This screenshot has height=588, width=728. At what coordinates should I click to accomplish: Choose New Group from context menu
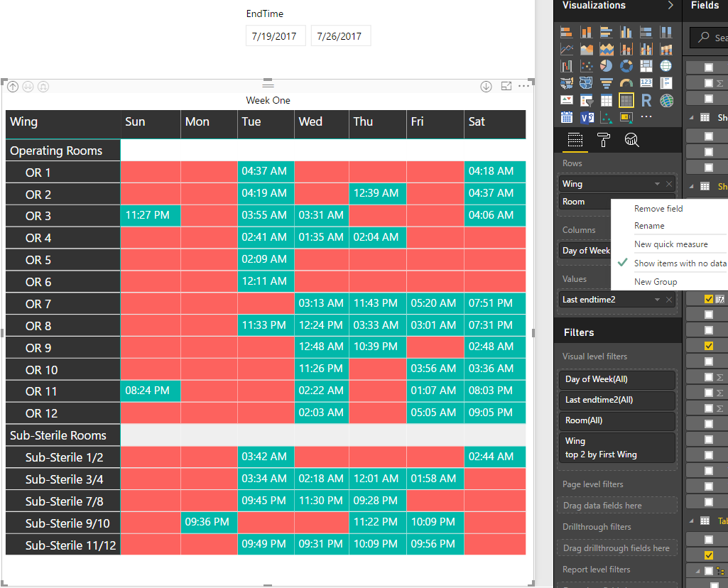tap(656, 282)
